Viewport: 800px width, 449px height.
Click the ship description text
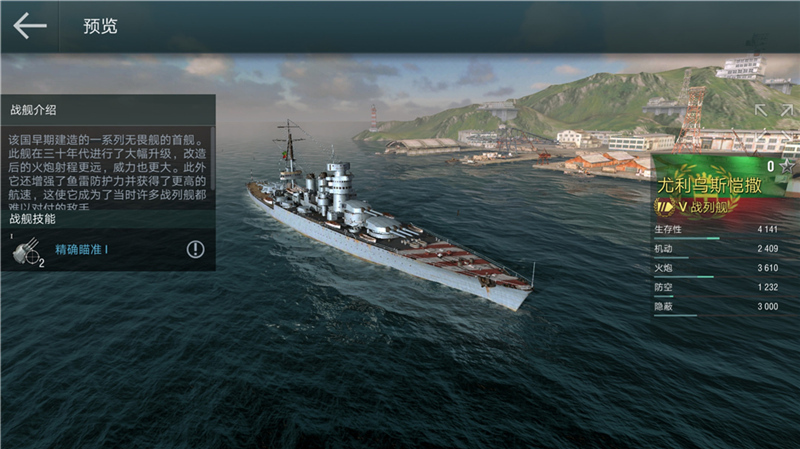pos(107,172)
